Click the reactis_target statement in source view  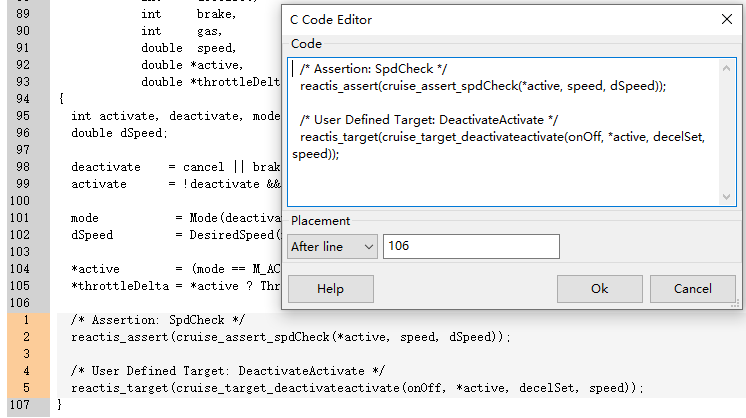point(356,388)
